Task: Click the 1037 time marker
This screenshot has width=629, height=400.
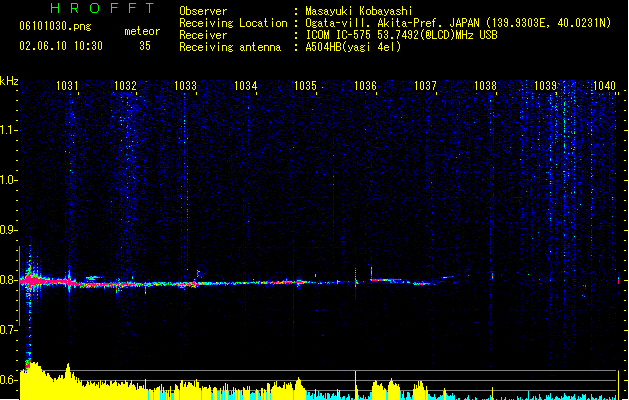Action: click(x=425, y=86)
